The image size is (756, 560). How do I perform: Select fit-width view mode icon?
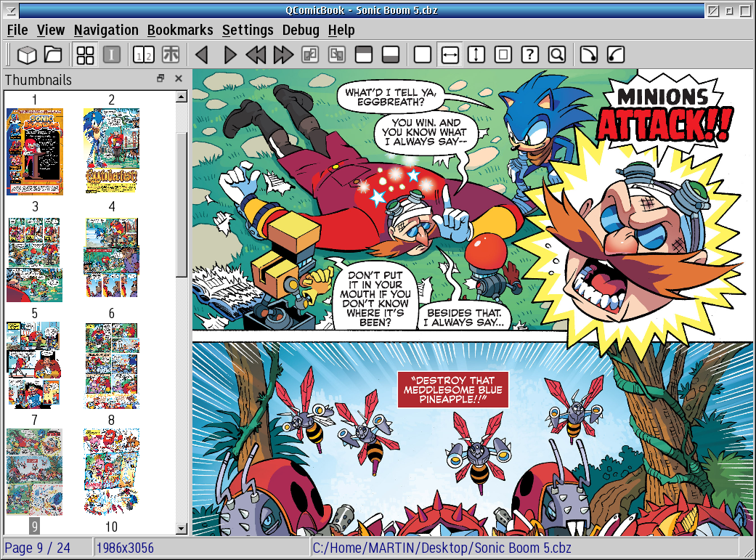(x=450, y=54)
